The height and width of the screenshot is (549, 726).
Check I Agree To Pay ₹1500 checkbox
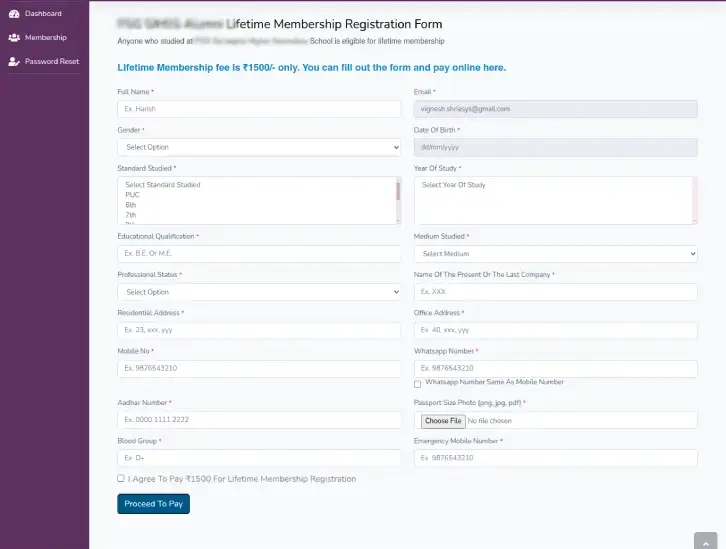click(121, 478)
